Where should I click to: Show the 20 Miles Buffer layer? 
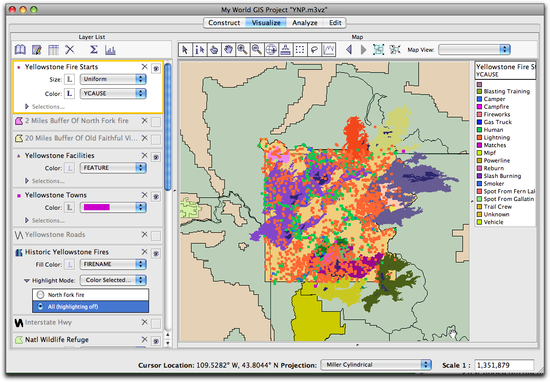(156, 139)
